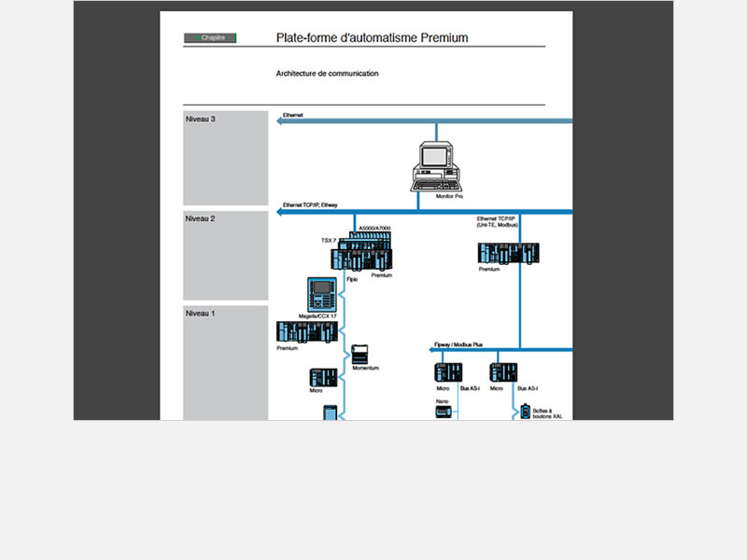Click the Micro PLC icon on the Fipio bus
The width and height of the screenshot is (747, 560).
(x=323, y=378)
